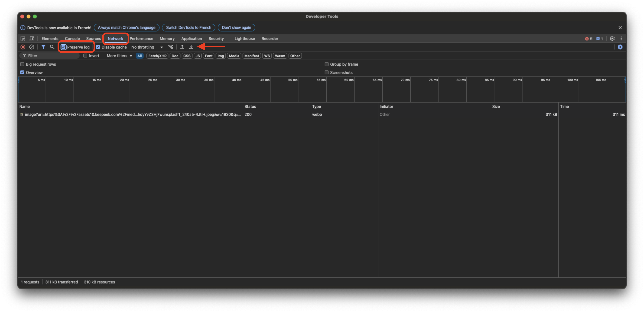This screenshot has height=312, width=644.
Task: Switch to the Elements tab
Action: [x=50, y=39]
